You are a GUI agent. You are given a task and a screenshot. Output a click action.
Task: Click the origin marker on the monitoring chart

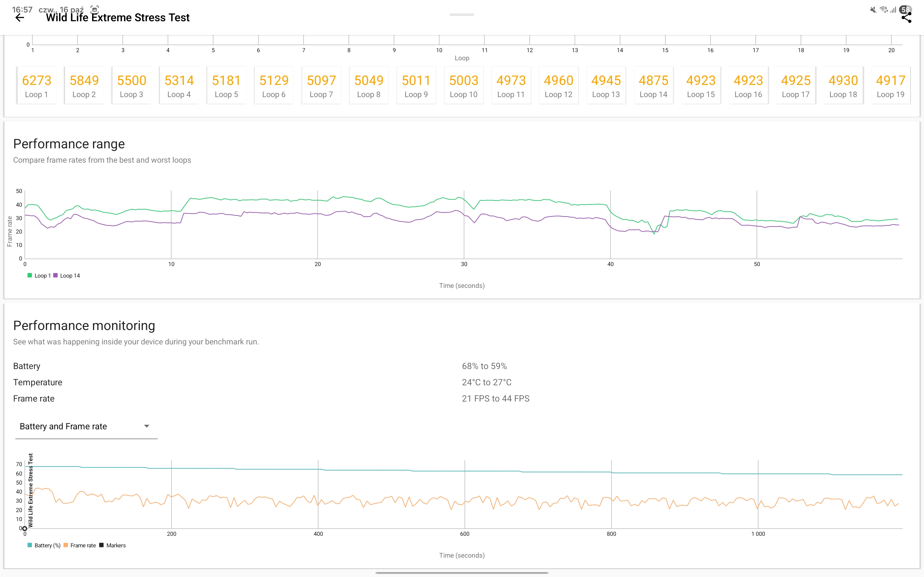(25, 529)
